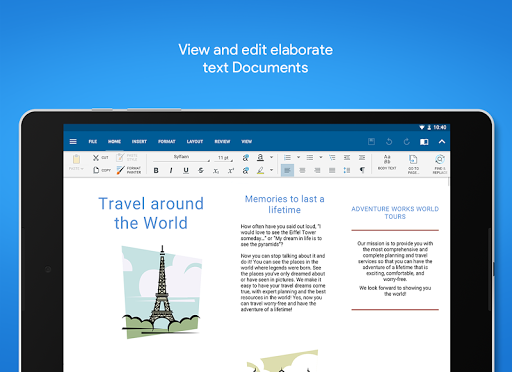
Task: Open the Body Text styles button
Action: (x=387, y=162)
